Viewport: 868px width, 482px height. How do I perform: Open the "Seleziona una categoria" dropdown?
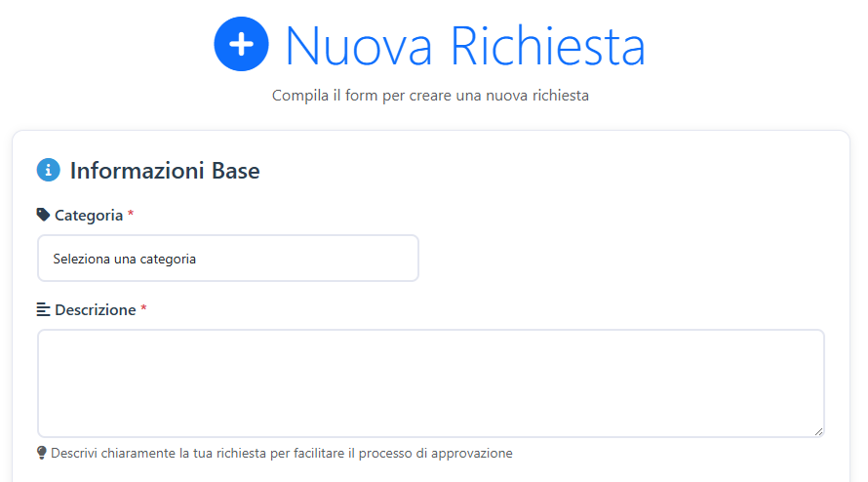click(228, 259)
